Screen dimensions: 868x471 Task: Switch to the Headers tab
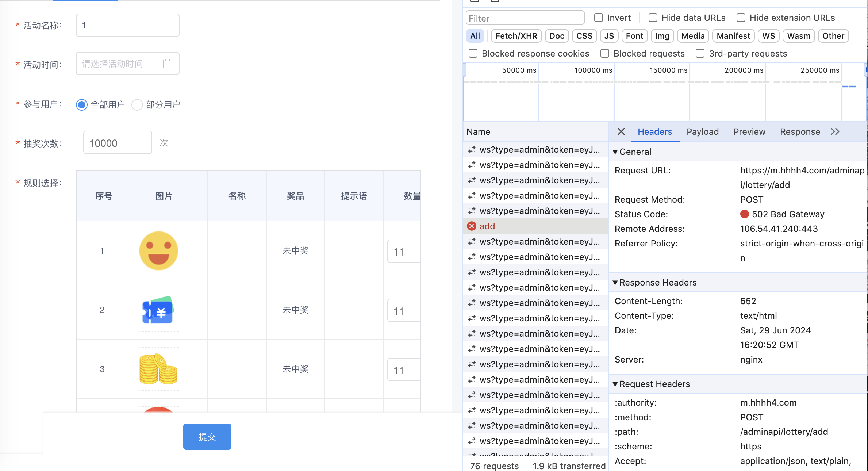click(655, 132)
